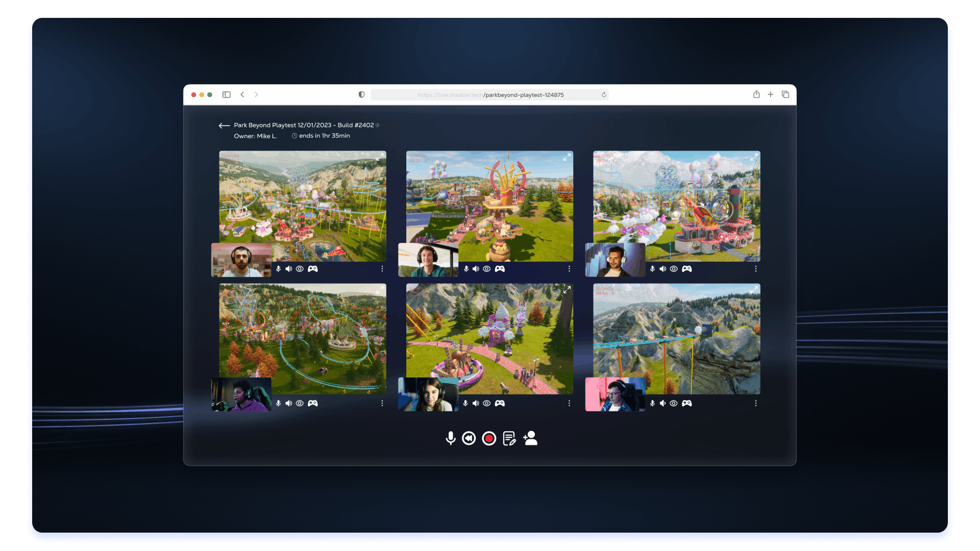
Task: Toggle eye visibility for the snowy mountain park stream
Action: [674, 269]
